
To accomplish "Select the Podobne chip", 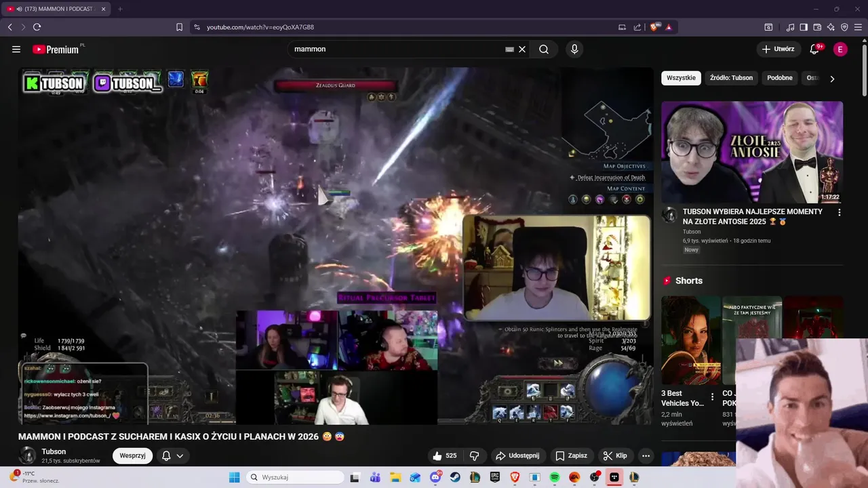I will [780, 78].
